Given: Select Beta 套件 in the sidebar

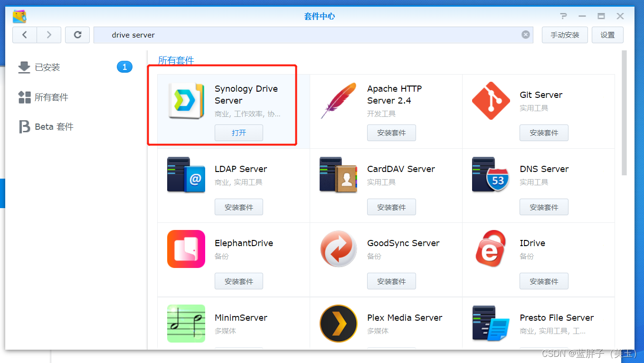Looking at the screenshot, I should [76, 127].
